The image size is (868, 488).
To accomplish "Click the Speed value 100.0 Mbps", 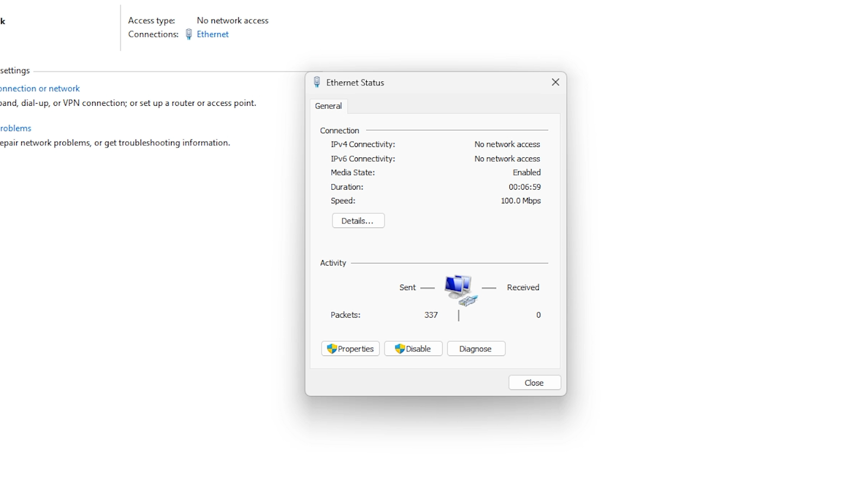I will pos(520,201).
